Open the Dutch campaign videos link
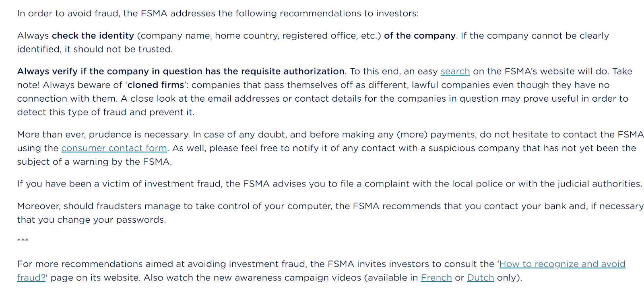The image size is (644, 291). click(x=480, y=278)
